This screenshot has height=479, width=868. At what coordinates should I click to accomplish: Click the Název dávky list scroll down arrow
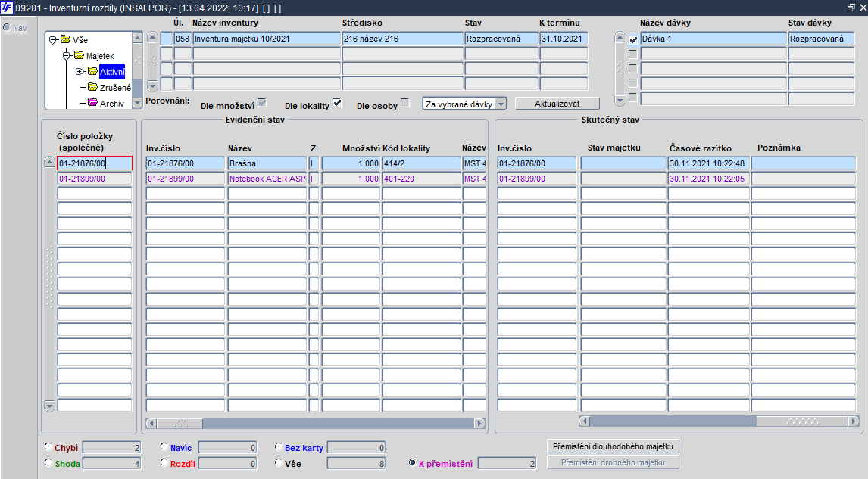click(x=620, y=101)
